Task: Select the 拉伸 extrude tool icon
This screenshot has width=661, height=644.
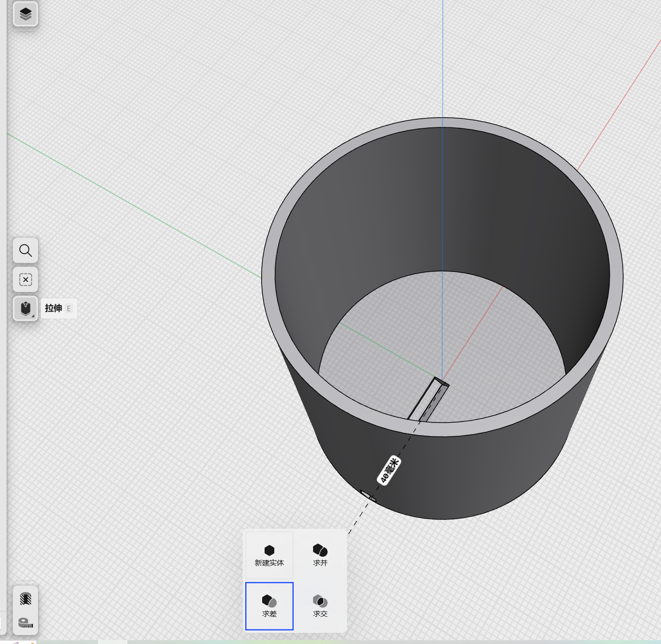Action: 25,308
